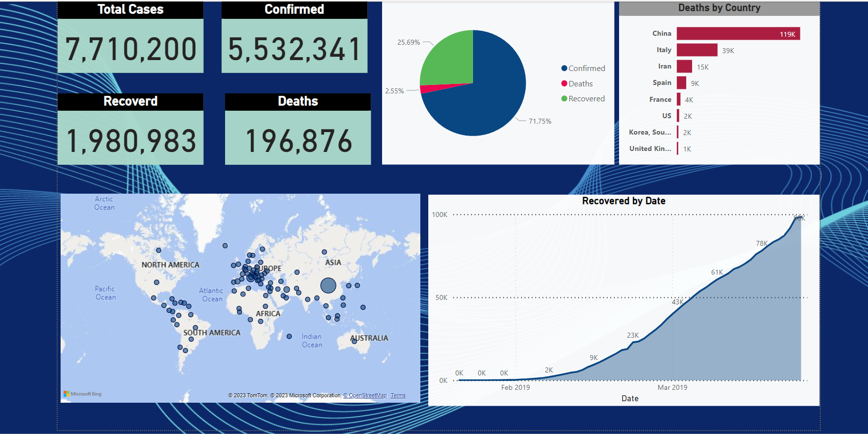The width and height of the screenshot is (868, 434).
Task: Click the Confirmed legend marker
Action: (564, 69)
